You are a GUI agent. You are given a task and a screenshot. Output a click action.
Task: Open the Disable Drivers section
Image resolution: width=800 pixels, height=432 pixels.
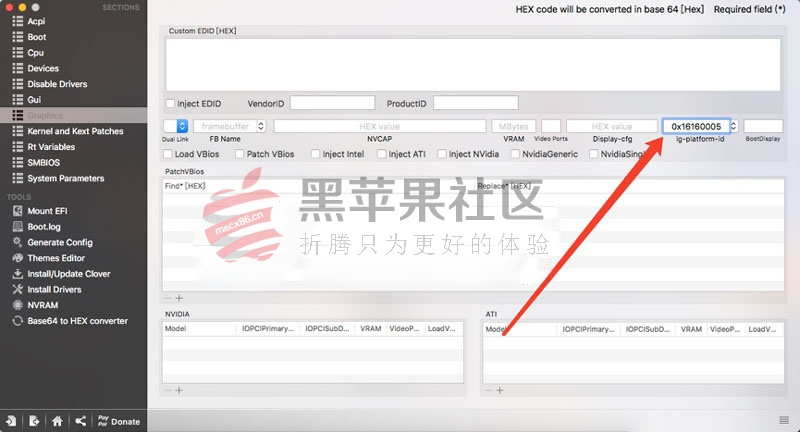57,84
